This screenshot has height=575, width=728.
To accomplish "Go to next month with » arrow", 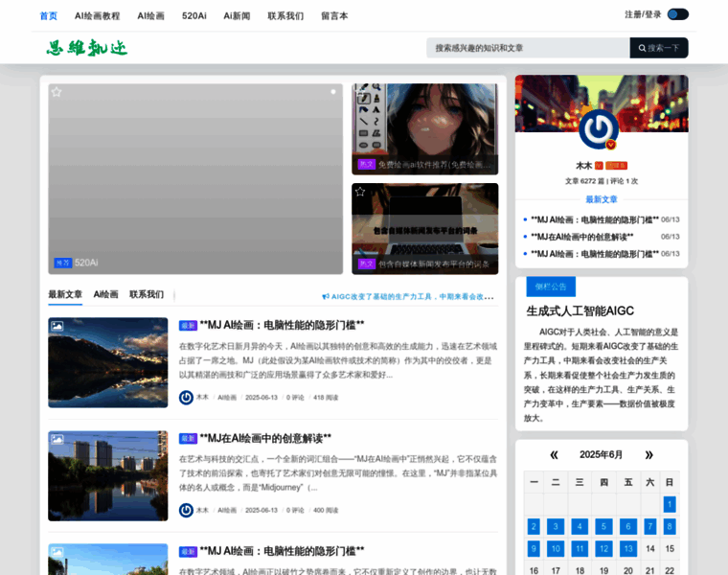I will coord(649,454).
